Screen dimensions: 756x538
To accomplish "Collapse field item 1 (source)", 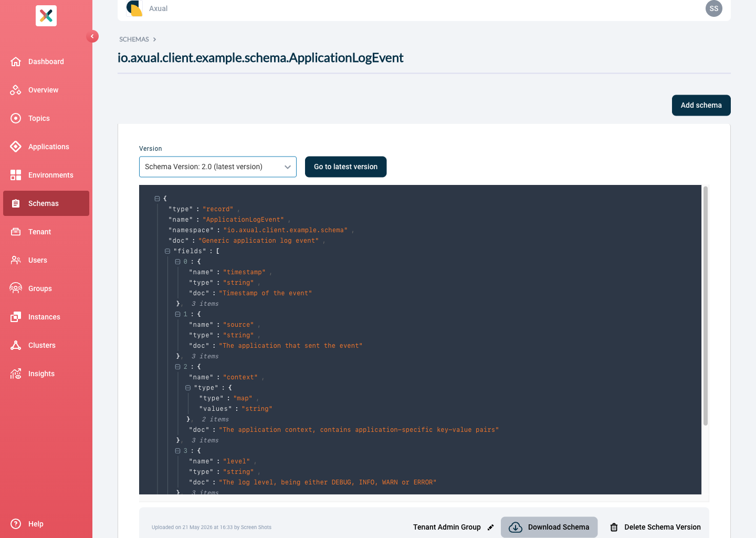I will click(x=177, y=314).
